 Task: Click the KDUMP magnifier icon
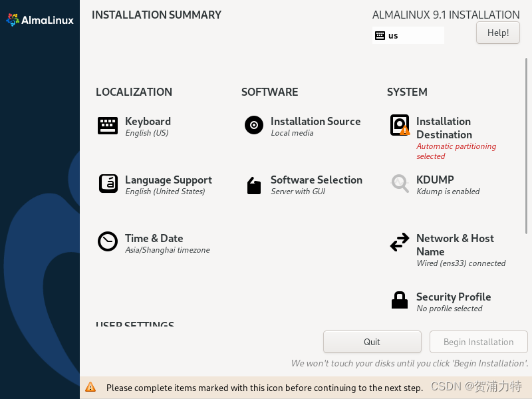tap(400, 184)
